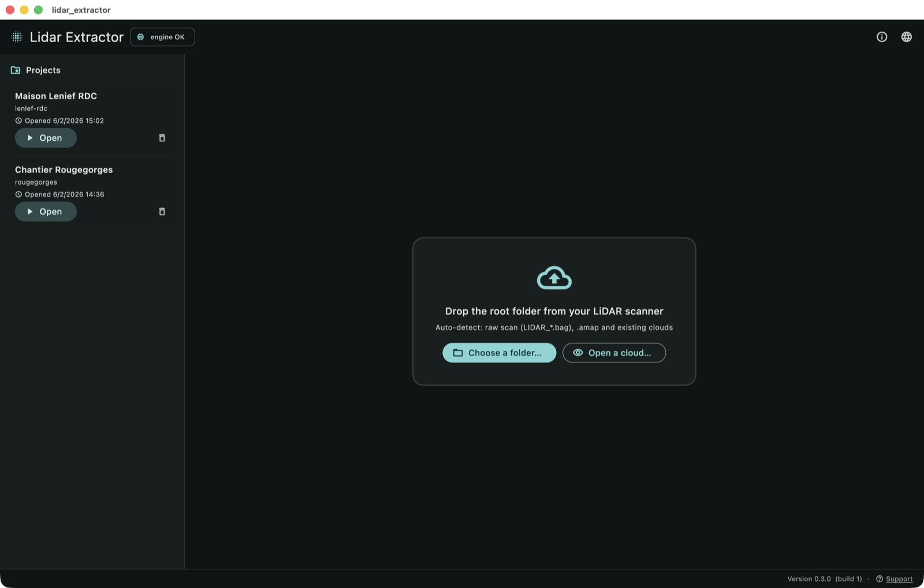The height and width of the screenshot is (588, 924).
Task: Click the Lidar Extractor title text
Action: point(77,37)
